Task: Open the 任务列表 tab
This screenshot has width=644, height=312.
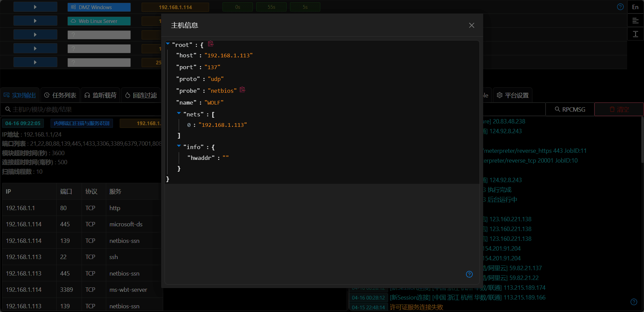Action: (60, 95)
